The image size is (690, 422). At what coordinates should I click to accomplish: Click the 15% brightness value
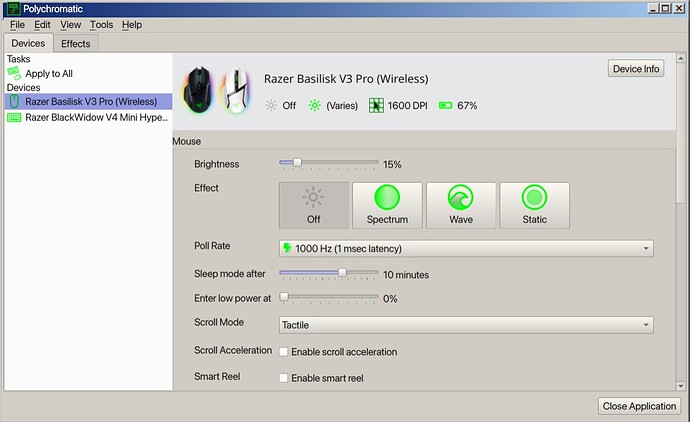coord(392,165)
